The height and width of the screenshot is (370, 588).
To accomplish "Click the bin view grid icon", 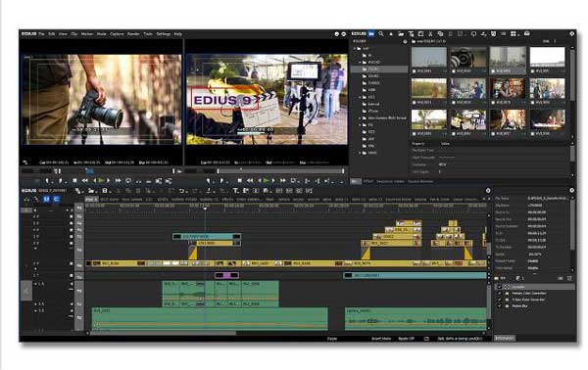I will [514, 33].
